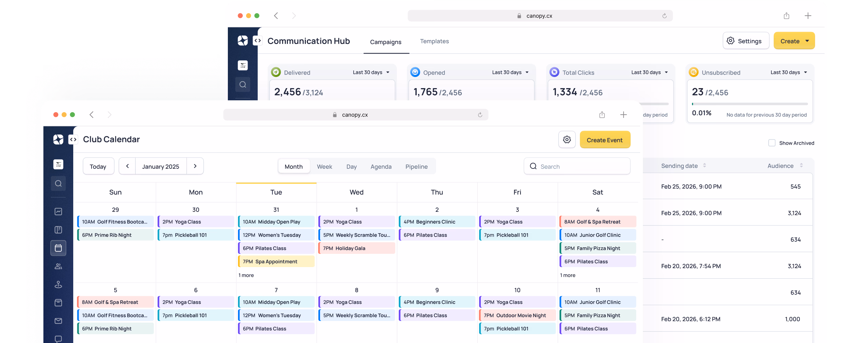Click share icon in Communication Hub browser
868x343 pixels.
point(786,16)
